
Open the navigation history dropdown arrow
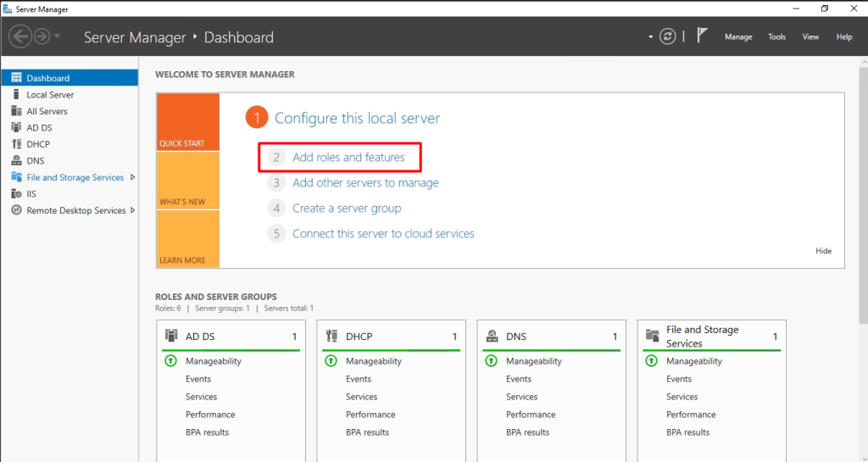click(57, 36)
